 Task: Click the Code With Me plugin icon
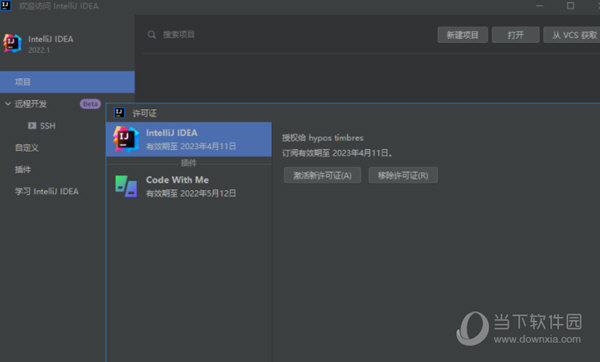[x=126, y=186]
